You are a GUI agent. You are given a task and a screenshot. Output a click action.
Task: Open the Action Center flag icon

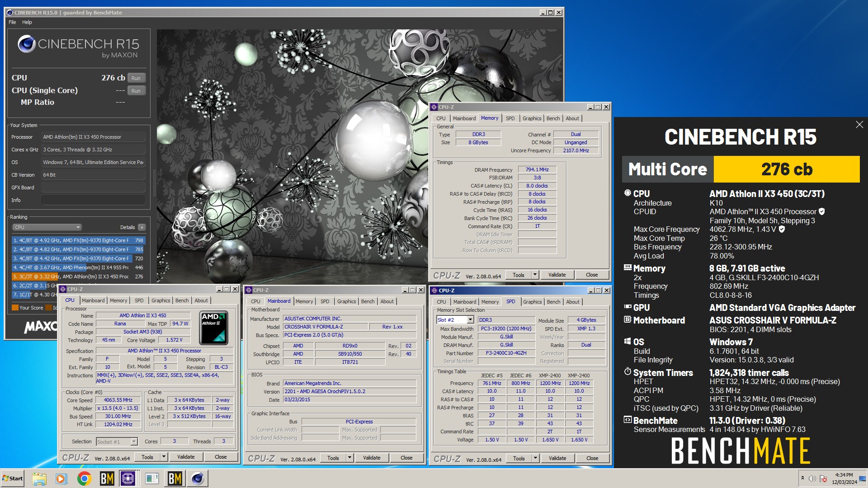click(x=823, y=479)
